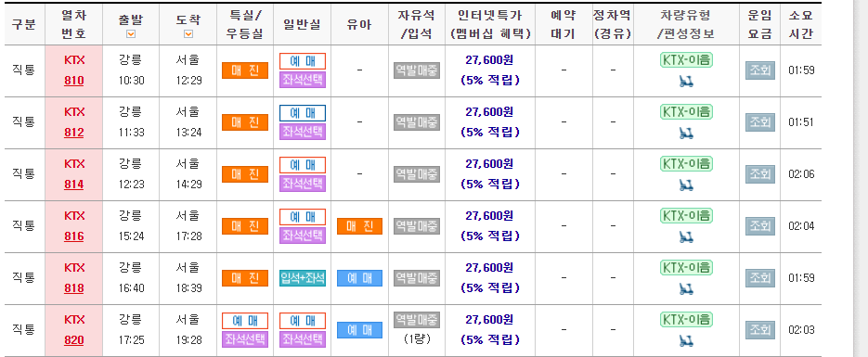Click 역발매중 free seating for KTX 814
The image size is (868, 357).
point(417,174)
